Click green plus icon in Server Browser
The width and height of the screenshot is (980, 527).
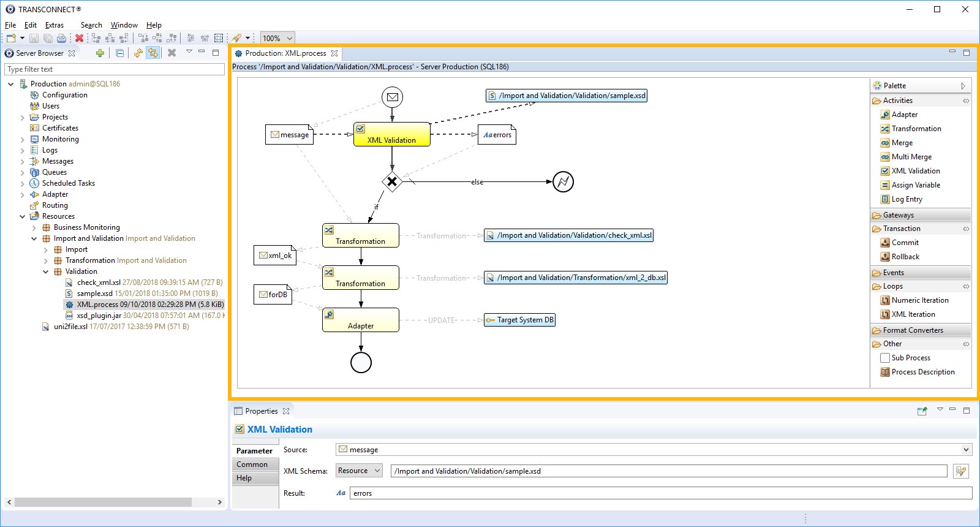click(x=100, y=53)
